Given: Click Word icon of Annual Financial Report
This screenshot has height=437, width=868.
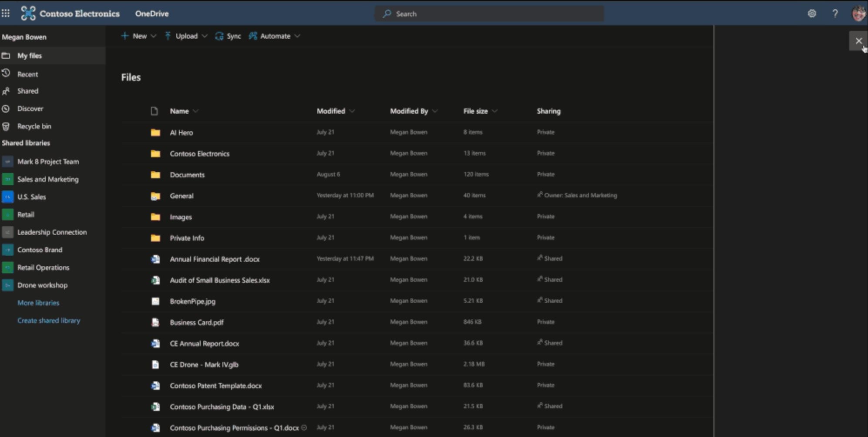Looking at the screenshot, I should tap(155, 259).
